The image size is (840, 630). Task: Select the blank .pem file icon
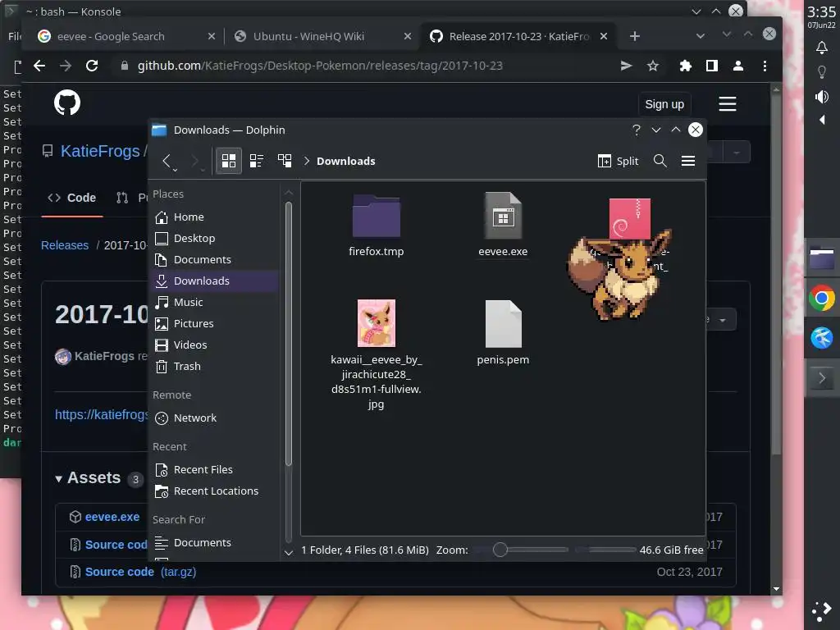pyautogui.click(x=503, y=323)
